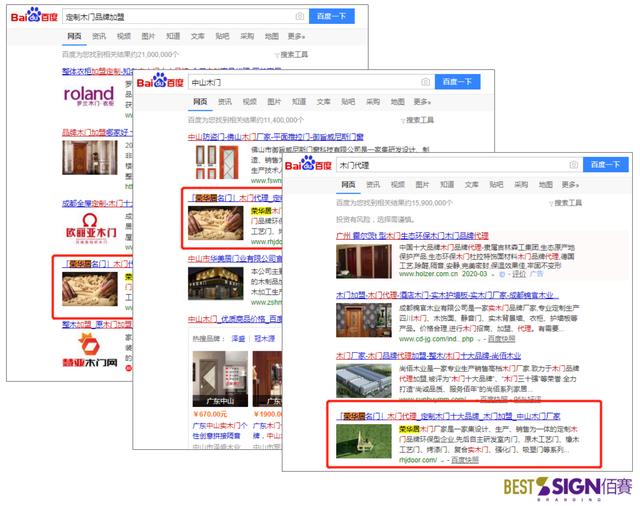Open 搜索工具 filter in 木门代理 window

click(x=565, y=203)
